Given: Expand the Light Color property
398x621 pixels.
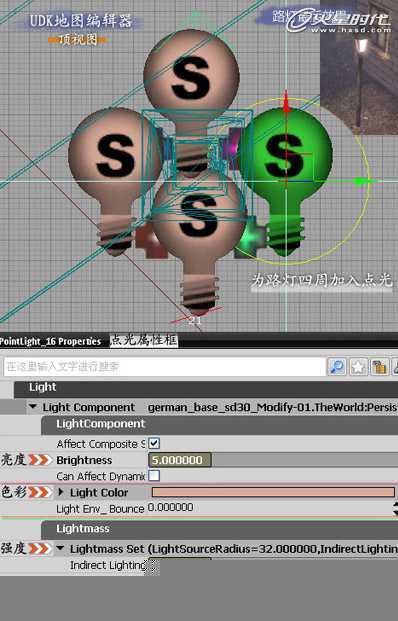Looking at the screenshot, I should 61,492.
